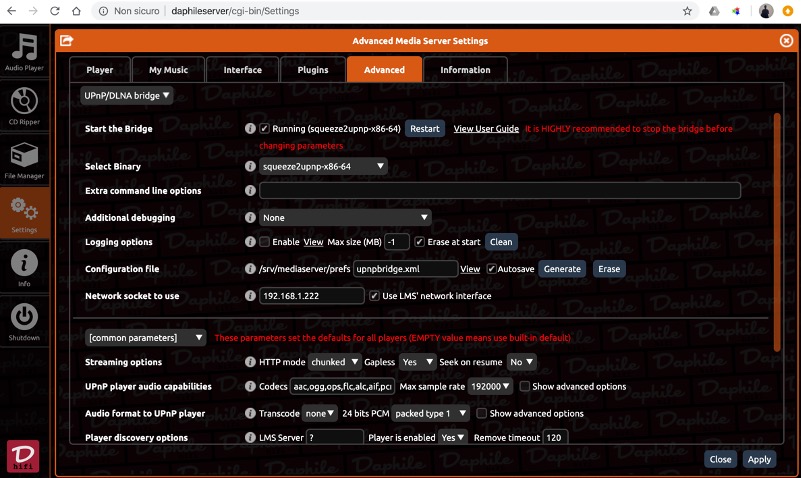Image resolution: width=801 pixels, height=478 pixels.
Task: Show info for UPnP player audio capabilities
Action: tap(250, 386)
